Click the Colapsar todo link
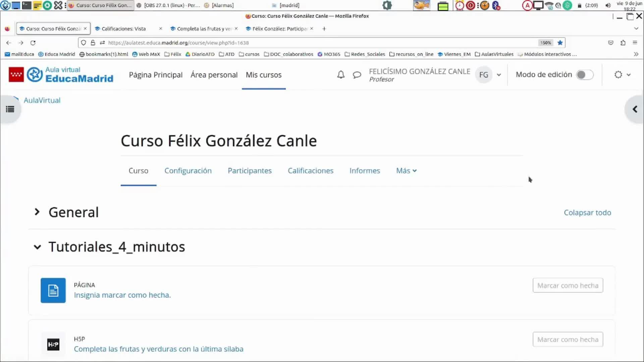 click(587, 213)
